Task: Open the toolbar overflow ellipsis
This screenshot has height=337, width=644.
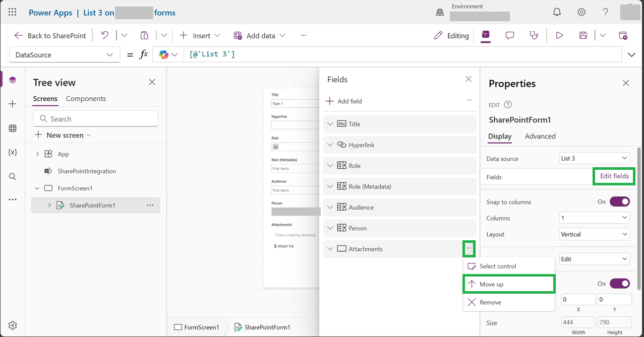Action: (303, 35)
